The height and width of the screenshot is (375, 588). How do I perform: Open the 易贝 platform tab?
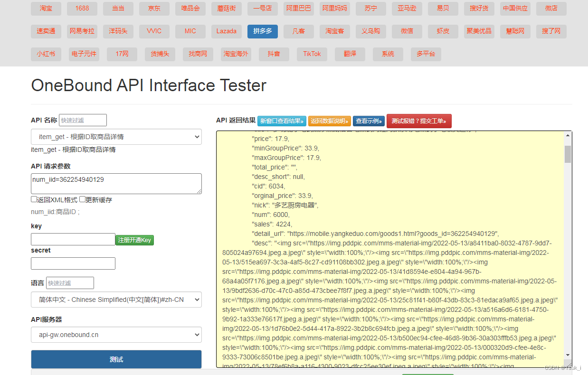[443, 9]
